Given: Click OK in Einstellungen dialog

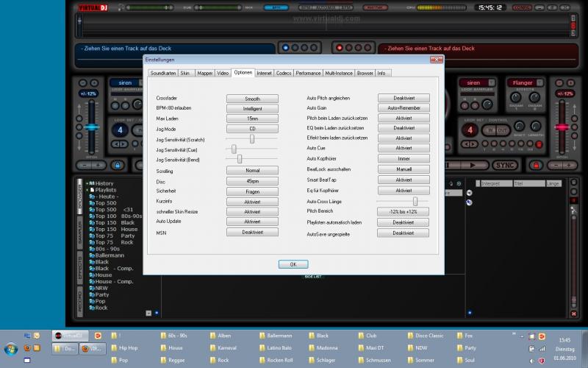Looking at the screenshot, I should pyautogui.click(x=293, y=264).
